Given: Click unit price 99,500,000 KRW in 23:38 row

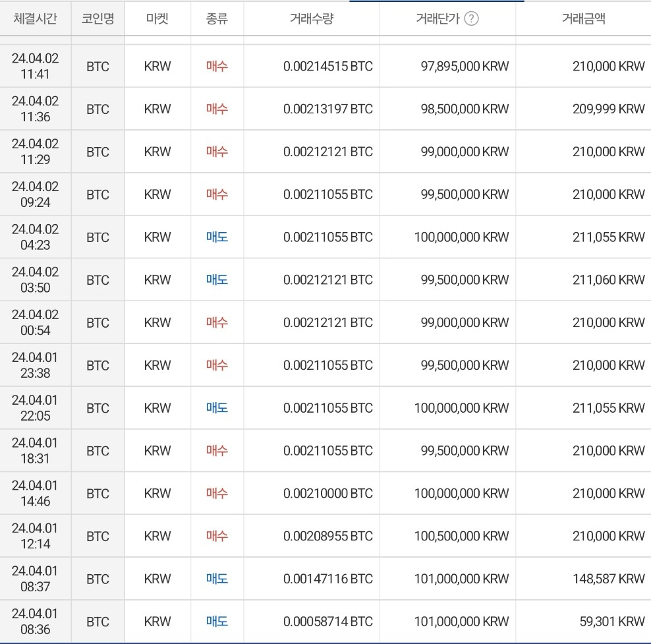Looking at the screenshot, I should (465, 365).
